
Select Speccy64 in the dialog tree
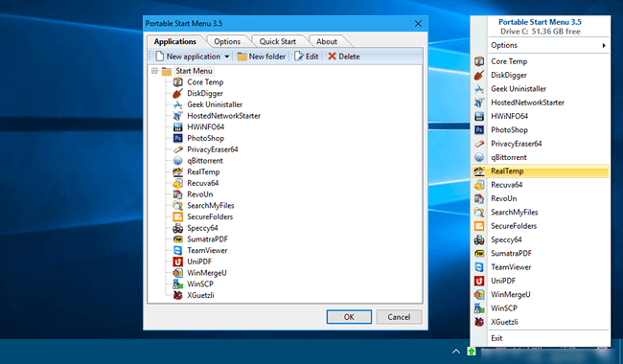coord(202,228)
